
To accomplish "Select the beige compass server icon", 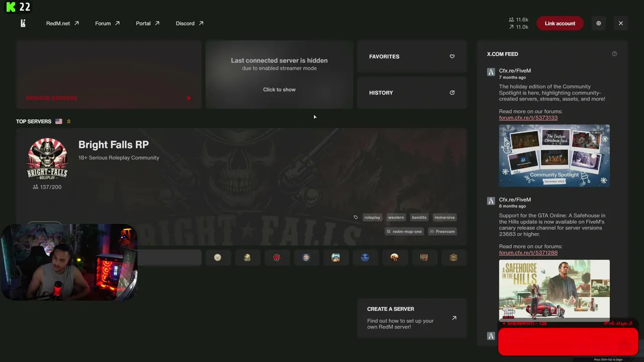I will coord(217,257).
